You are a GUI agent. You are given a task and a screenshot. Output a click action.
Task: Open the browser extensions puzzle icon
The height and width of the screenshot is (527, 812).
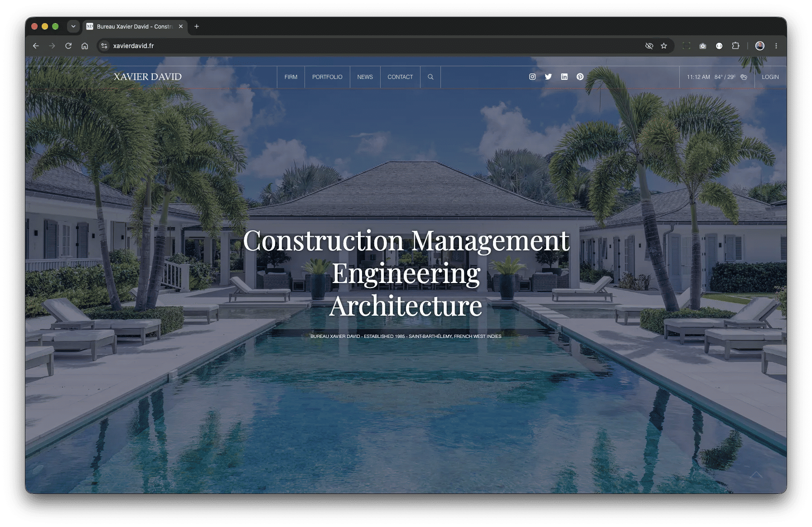tap(735, 46)
